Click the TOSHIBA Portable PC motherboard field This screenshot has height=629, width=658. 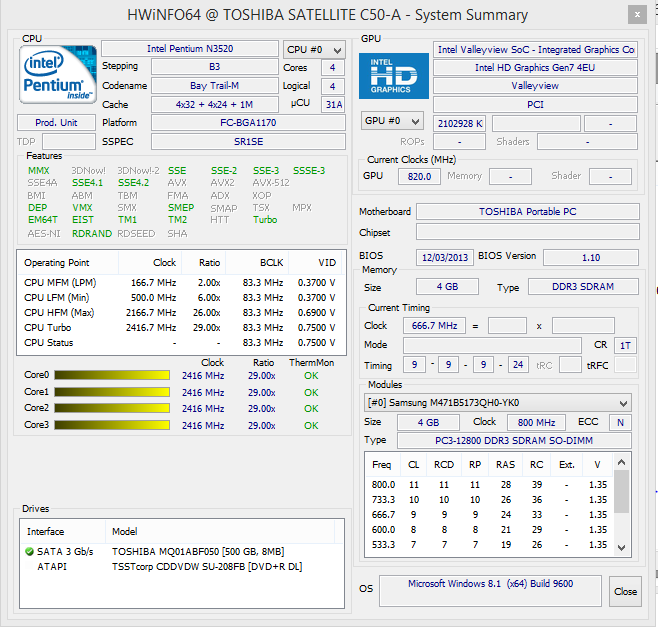click(x=528, y=211)
